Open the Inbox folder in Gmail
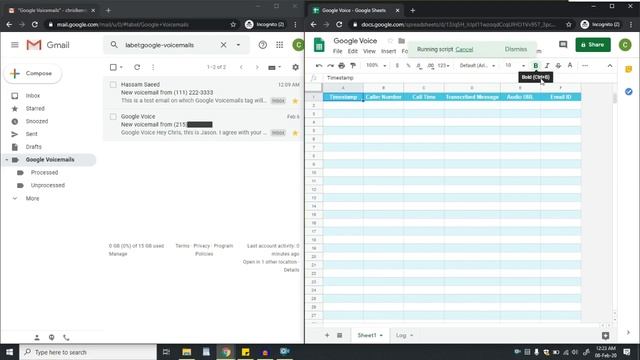Viewport: 640px width, 360px height. coord(33,96)
